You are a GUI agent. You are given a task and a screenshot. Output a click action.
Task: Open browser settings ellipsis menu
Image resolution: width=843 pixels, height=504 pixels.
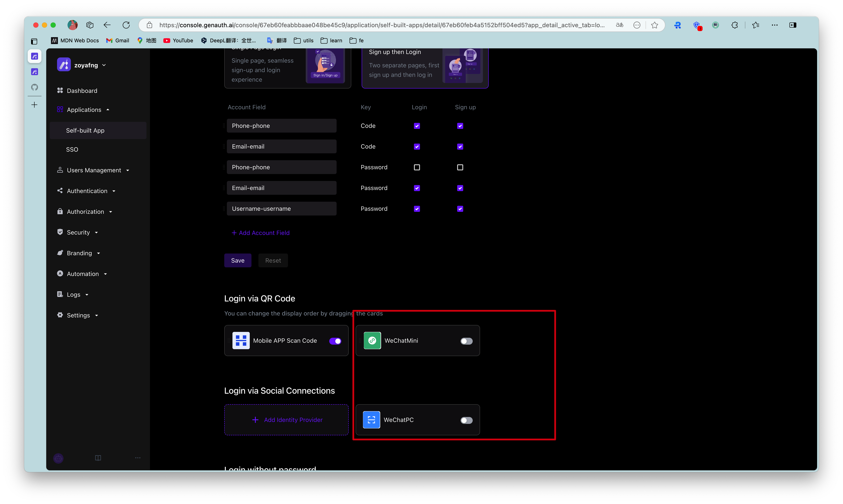(774, 25)
